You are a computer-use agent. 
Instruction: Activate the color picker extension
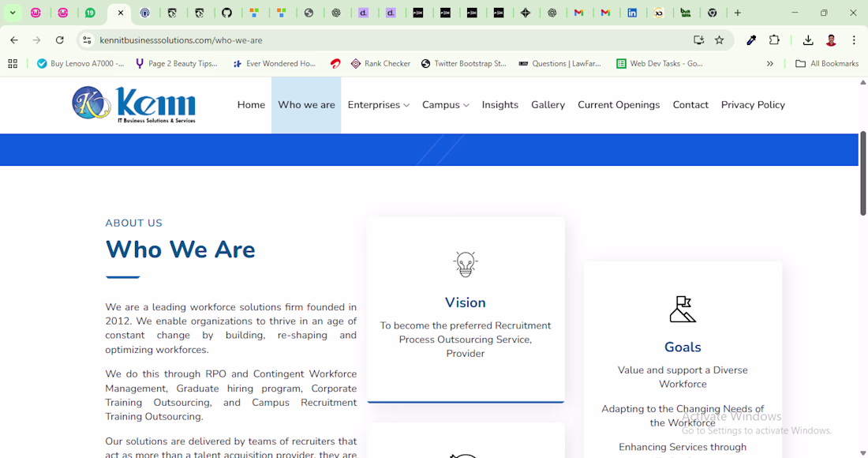click(751, 39)
